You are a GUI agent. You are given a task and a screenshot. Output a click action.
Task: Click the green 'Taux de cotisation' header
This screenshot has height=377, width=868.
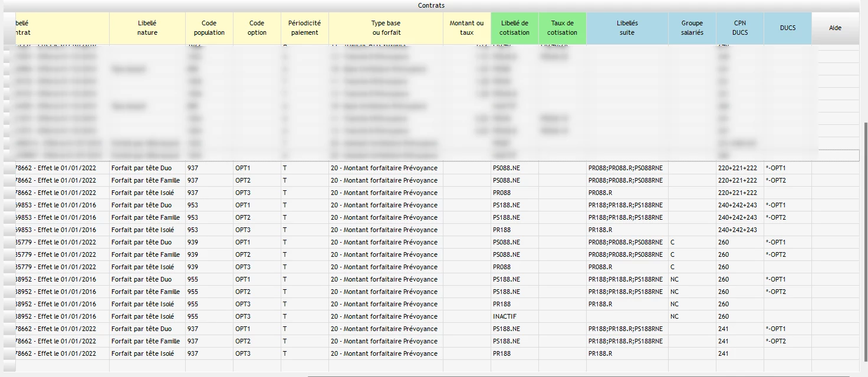563,28
